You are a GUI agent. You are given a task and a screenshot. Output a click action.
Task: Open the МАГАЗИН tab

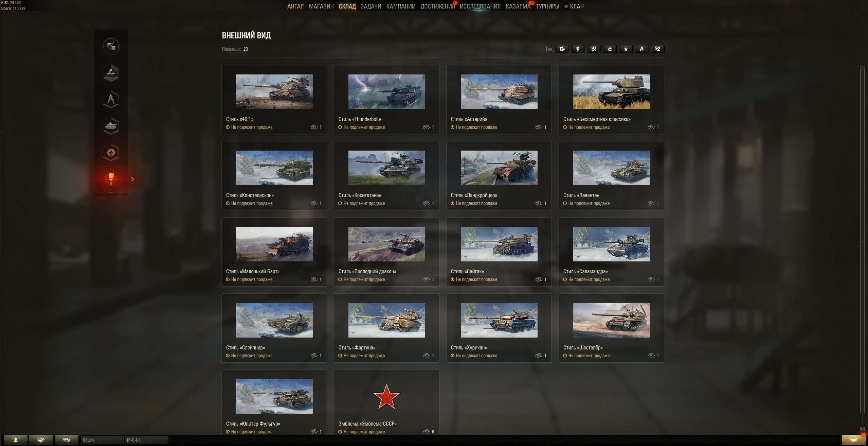pyautogui.click(x=321, y=6)
